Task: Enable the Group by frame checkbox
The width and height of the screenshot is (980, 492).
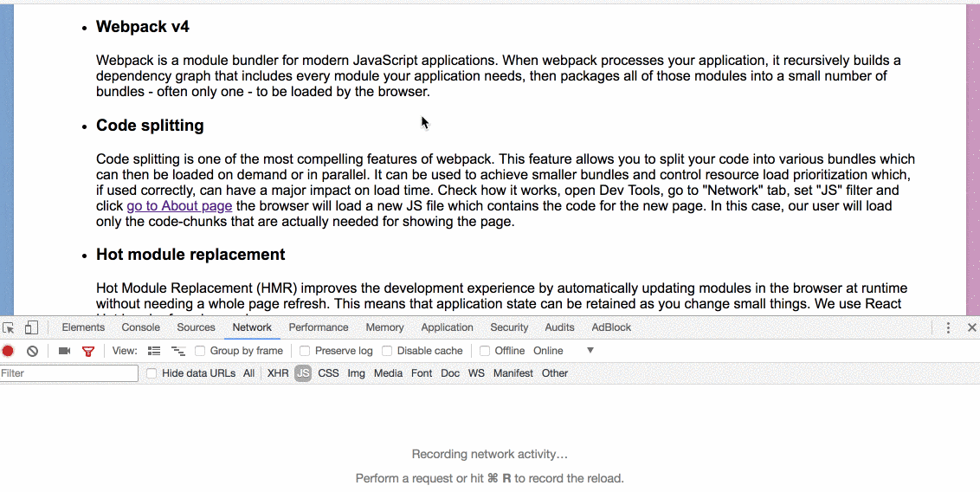Action: (200, 351)
